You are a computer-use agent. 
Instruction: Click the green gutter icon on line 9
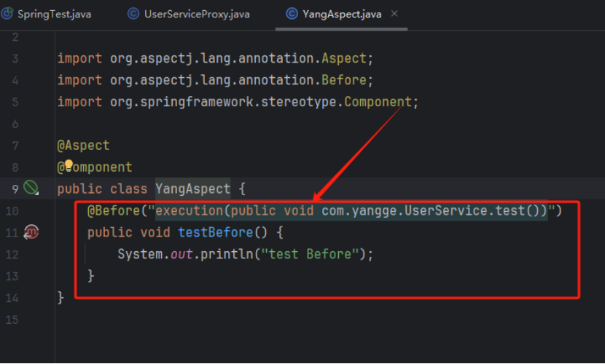point(31,188)
